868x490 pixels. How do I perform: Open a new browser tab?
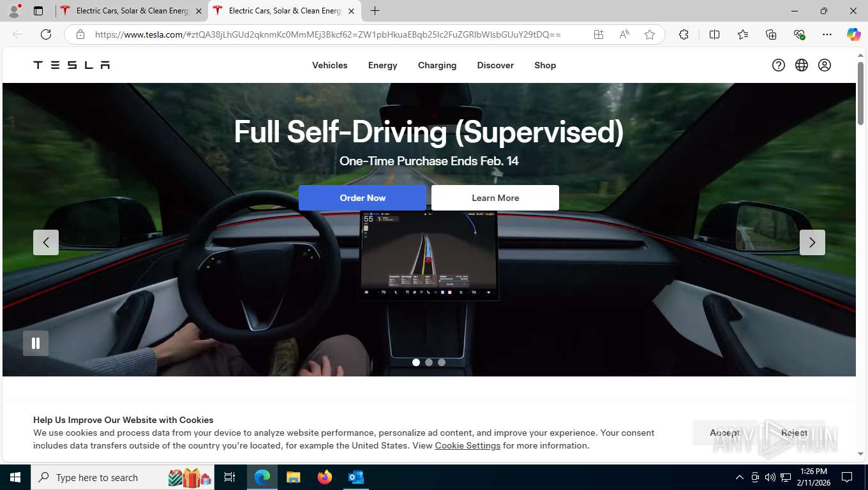[x=375, y=11]
